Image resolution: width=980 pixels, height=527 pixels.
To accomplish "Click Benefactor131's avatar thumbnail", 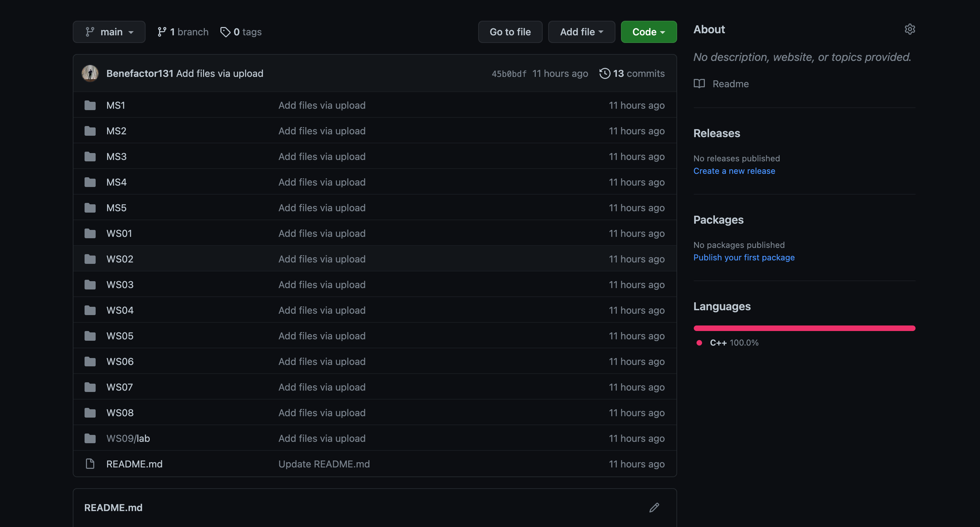I will point(90,73).
